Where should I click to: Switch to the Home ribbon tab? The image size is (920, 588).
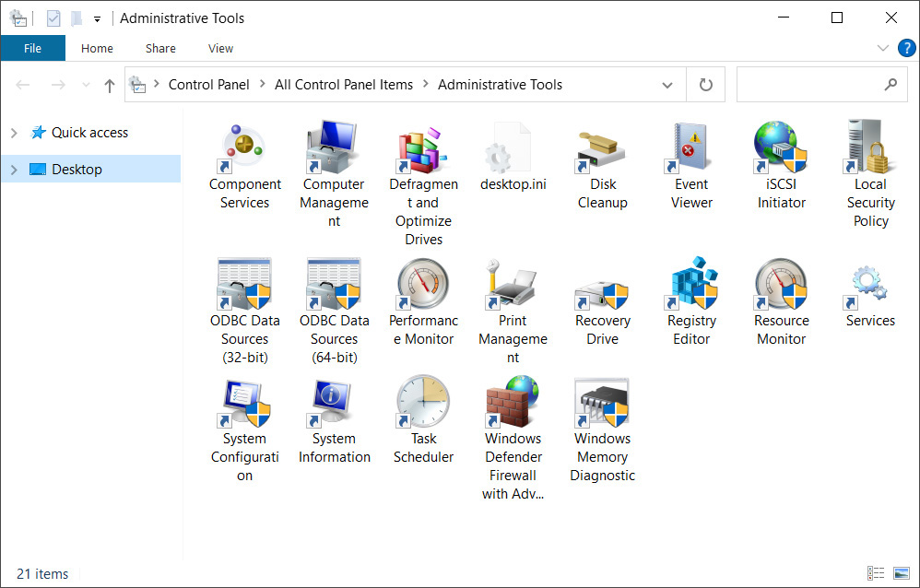click(97, 48)
